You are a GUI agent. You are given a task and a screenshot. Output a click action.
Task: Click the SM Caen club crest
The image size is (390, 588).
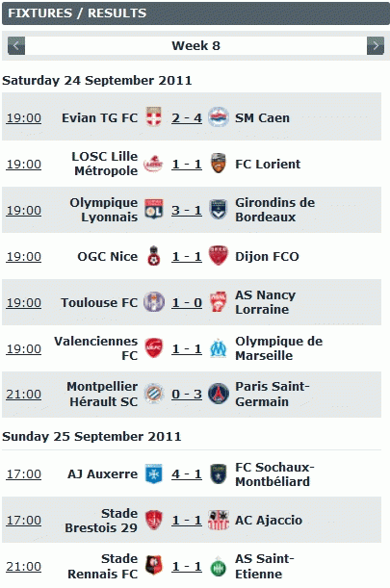(219, 116)
